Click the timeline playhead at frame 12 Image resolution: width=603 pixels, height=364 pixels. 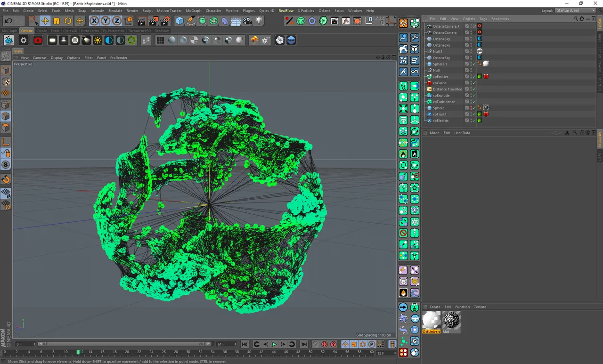click(78, 352)
